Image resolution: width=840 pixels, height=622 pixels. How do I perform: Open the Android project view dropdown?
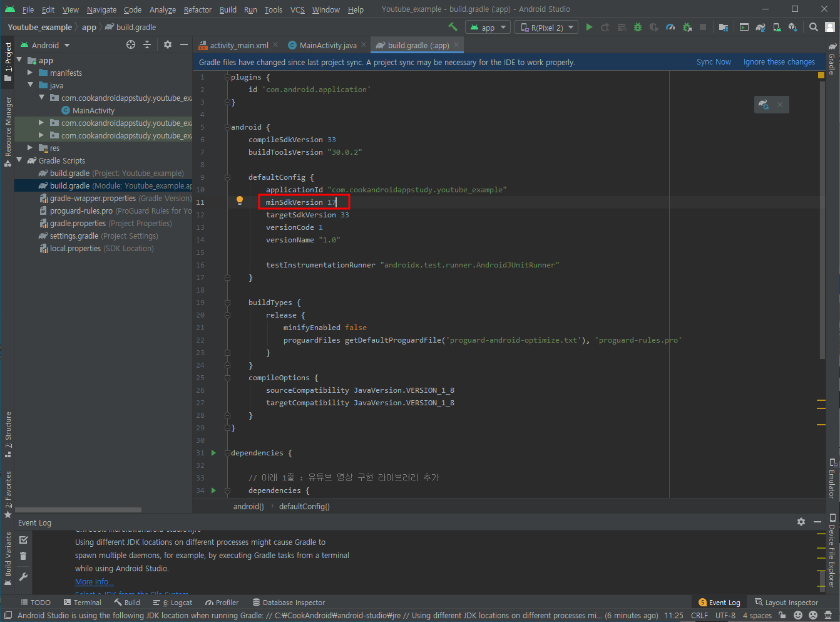tap(45, 45)
